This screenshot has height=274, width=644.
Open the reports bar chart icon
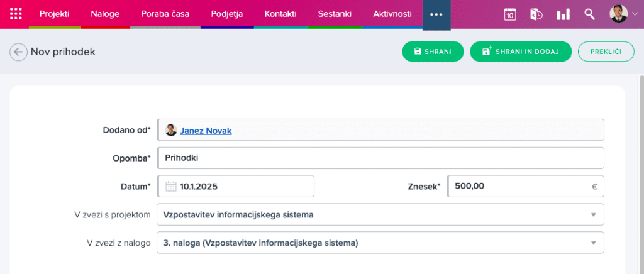point(563,14)
